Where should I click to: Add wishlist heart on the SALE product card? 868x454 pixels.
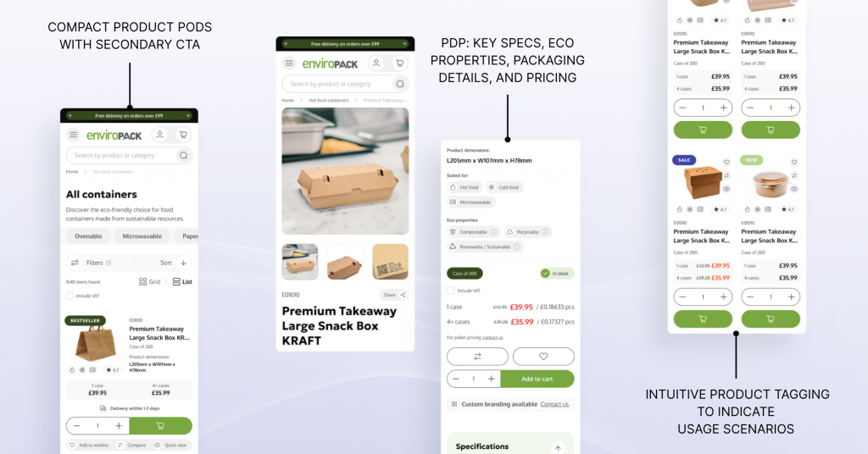[726, 162]
